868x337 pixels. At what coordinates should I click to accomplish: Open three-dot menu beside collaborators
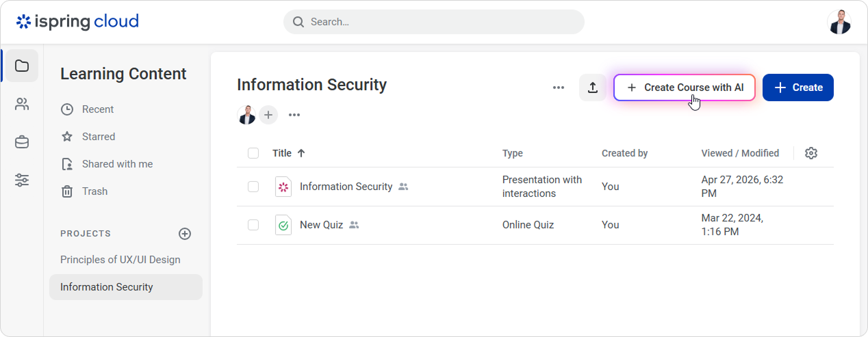click(294, 115)
